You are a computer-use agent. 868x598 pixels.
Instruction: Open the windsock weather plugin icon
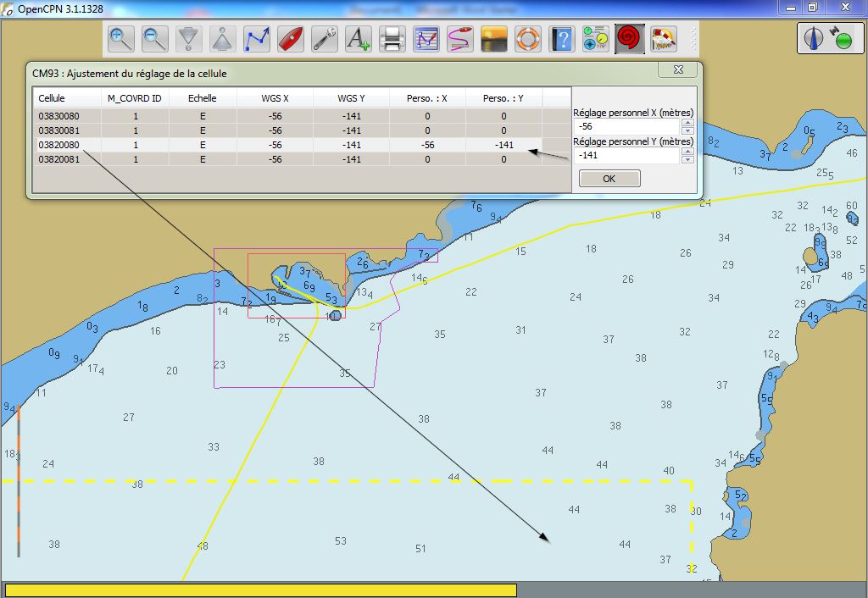coord(663,39)
